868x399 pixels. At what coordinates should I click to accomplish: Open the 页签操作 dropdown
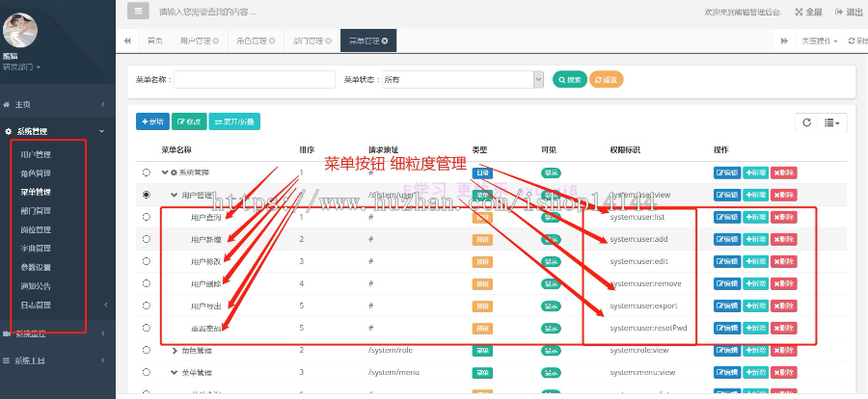[819, 40]
